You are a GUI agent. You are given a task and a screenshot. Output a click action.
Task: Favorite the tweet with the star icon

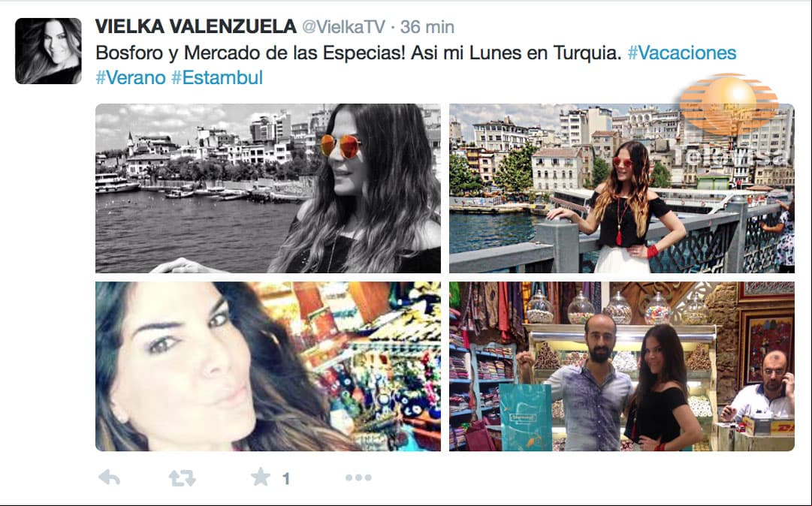(261, 477)
